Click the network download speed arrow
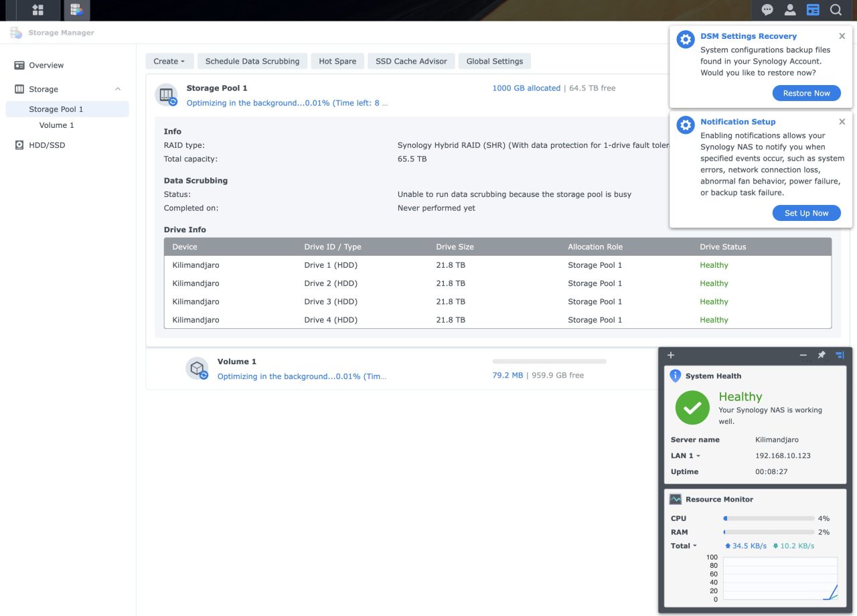This screenshot has width=857, height=616. [x=775, y=546]
